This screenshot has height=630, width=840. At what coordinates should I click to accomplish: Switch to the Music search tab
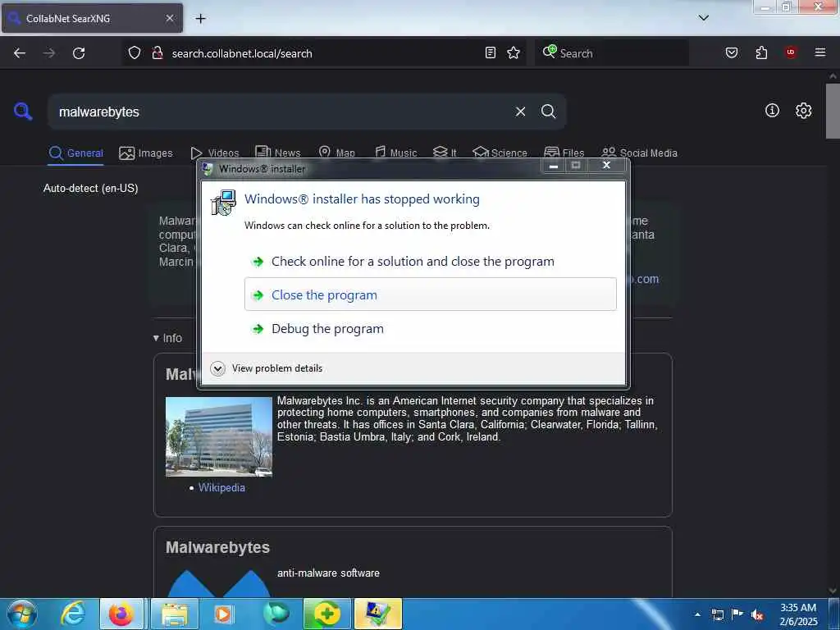(x=396, y=153)
